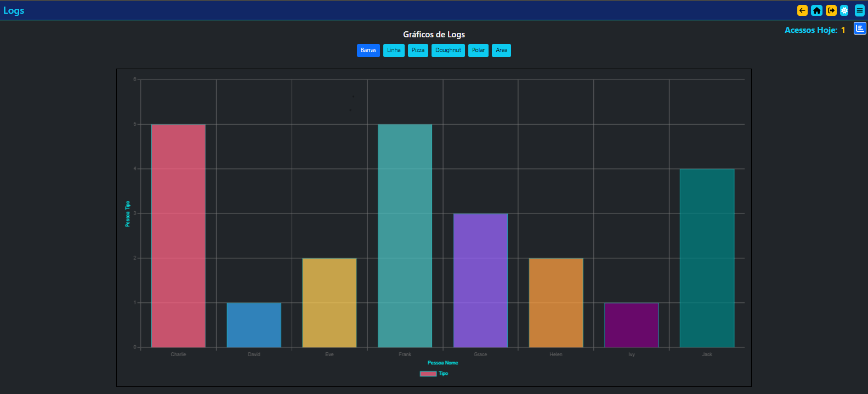The width and height of the screenshot is (868, 394).
Task: Click the bar chart icon button
Action: pyautogui.click(x=860, y=29)
